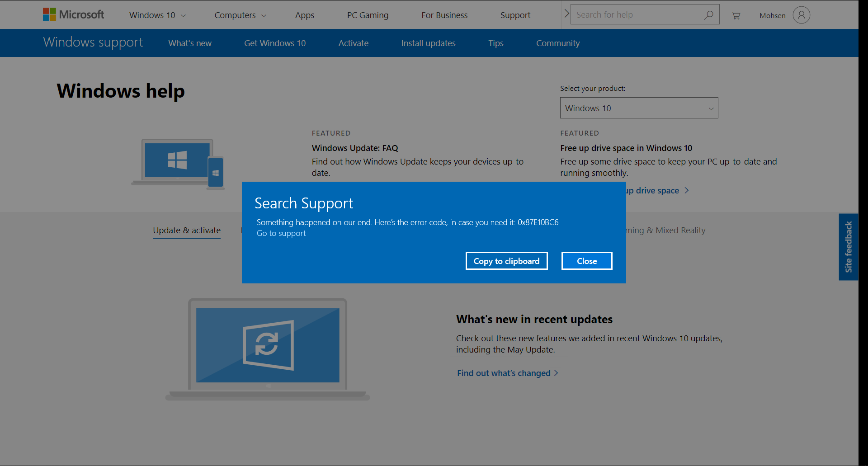Image resolution: width=868 pixels, height=466 pixels.
Task: Click the search magnifier icon
Action: [x=708, y=15]
